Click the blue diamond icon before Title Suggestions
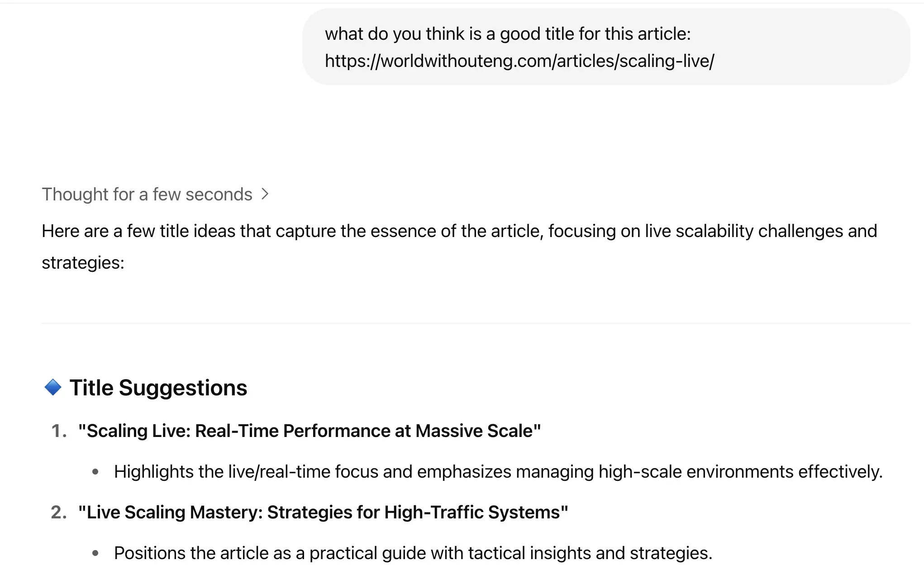 [53, 388]
